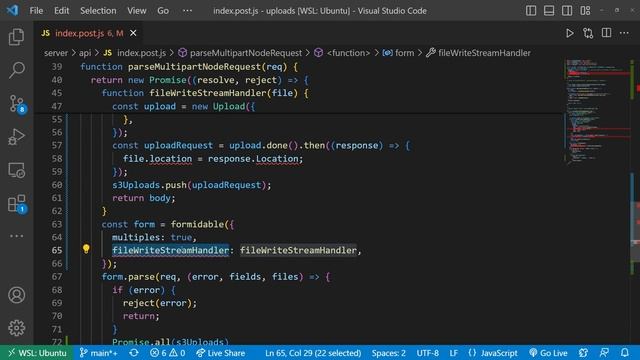Close the index.post.js tab

click(133, 33)
